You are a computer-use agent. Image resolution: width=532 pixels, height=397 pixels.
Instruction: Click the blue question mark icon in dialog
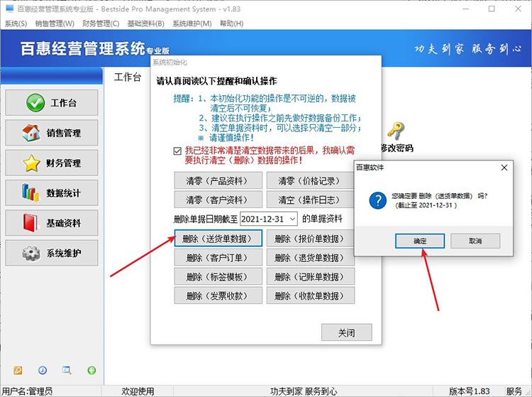377,200
